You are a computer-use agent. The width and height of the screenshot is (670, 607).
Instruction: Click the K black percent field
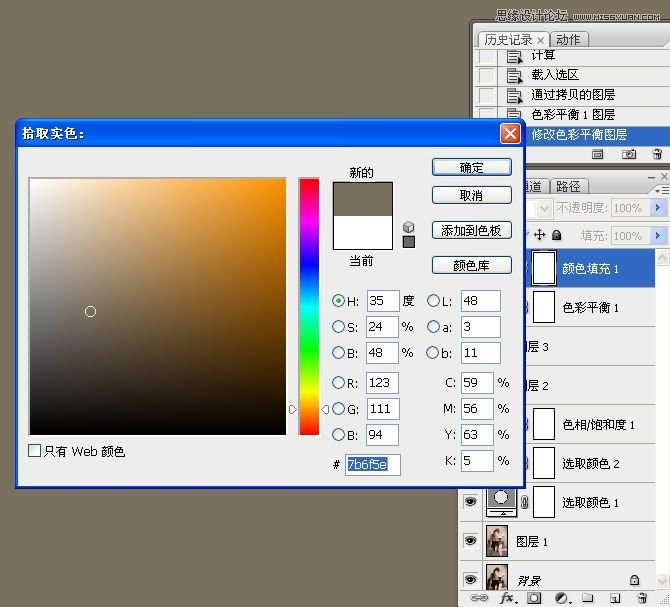point(477,460)
